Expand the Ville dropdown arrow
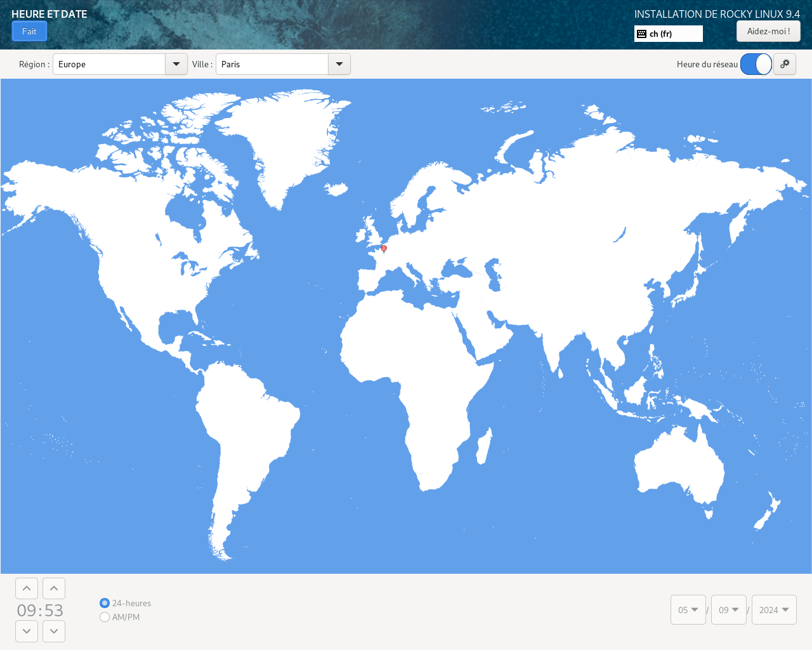This screenshot has width=812, height=650. pyautogui.click(x=339, y=64)
